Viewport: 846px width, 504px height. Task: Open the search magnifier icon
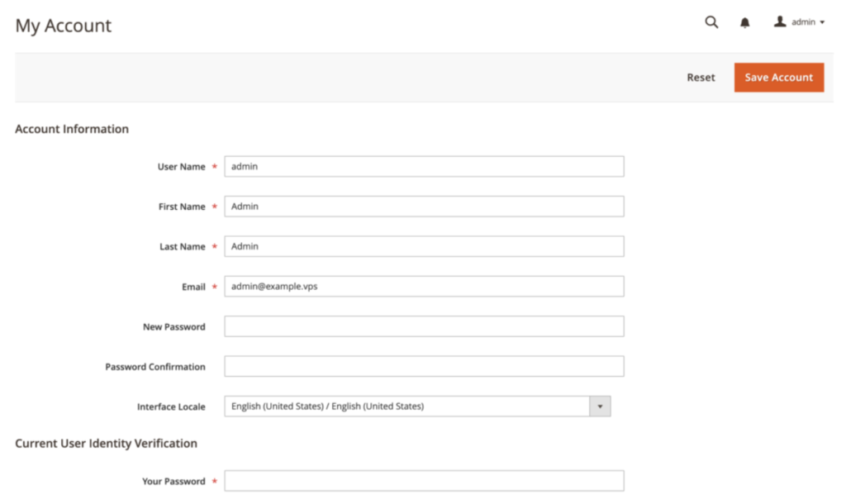click(x=711, y=22)
